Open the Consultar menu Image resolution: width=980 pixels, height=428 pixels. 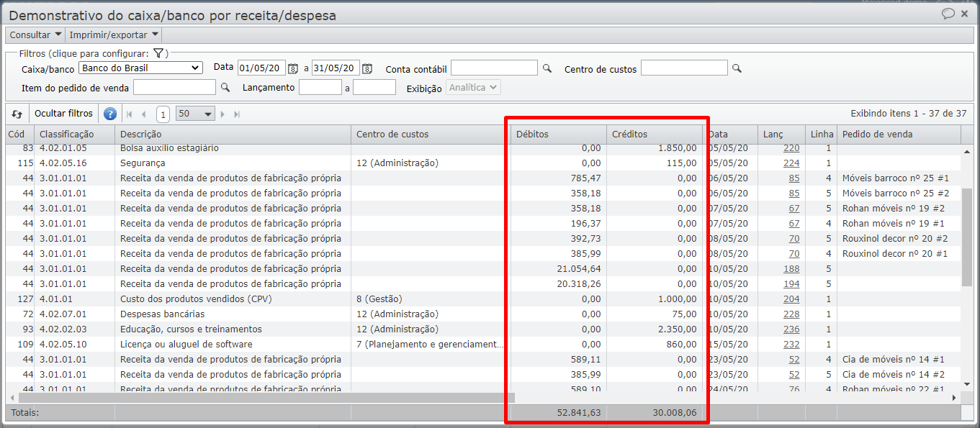coord(35,35)
